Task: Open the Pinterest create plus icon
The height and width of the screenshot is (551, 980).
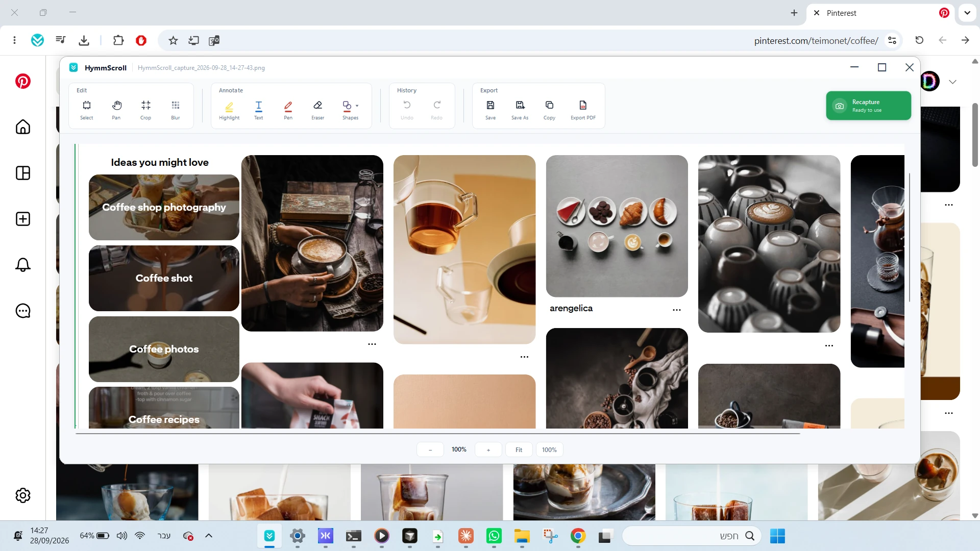Action: [x=23, y=219]
